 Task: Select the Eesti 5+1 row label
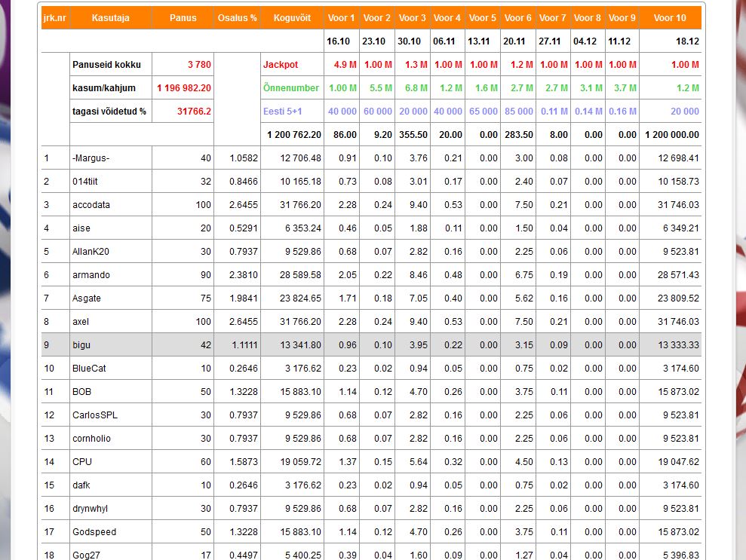pyautogui.click(x=284, y=112)
